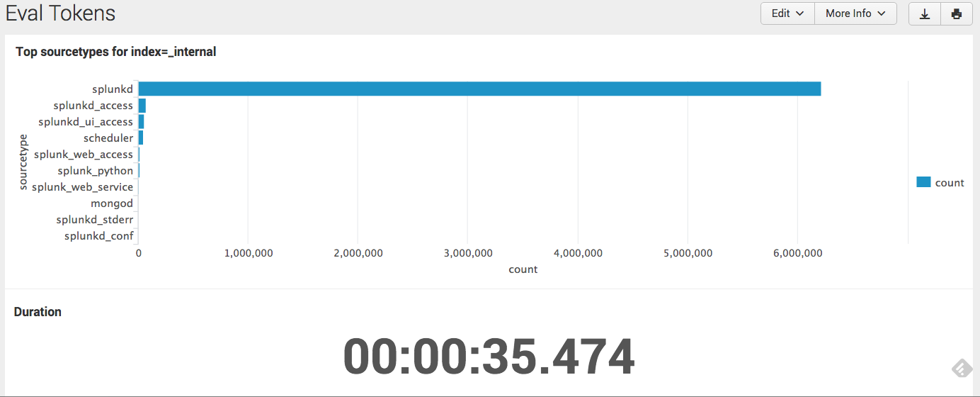Select the splunkd_ui_access bar

[141, 121]
